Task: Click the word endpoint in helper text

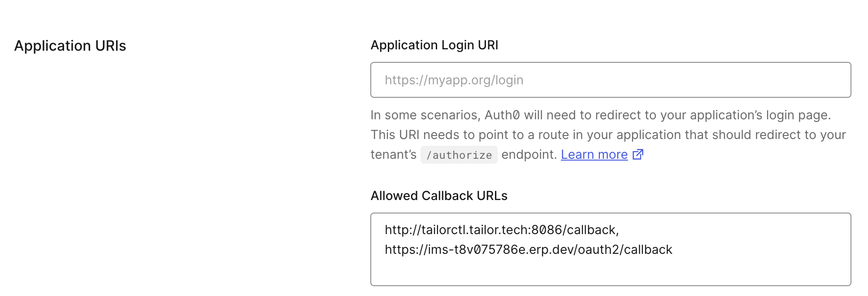Action: click(529, 155)
